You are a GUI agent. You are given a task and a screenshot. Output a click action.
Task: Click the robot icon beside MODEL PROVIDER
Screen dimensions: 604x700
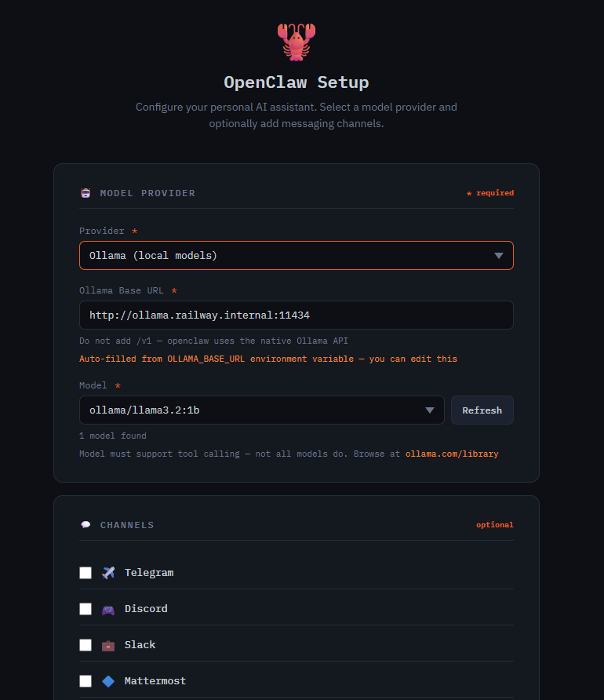pyautogui.click(x=86, y=192)
